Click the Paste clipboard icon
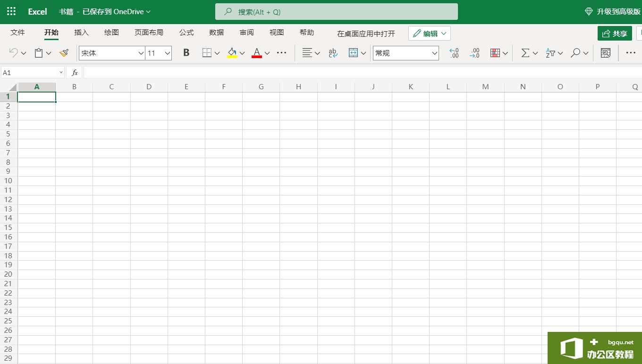The width and height of the screenshot is (642, 364). (39, 53)
